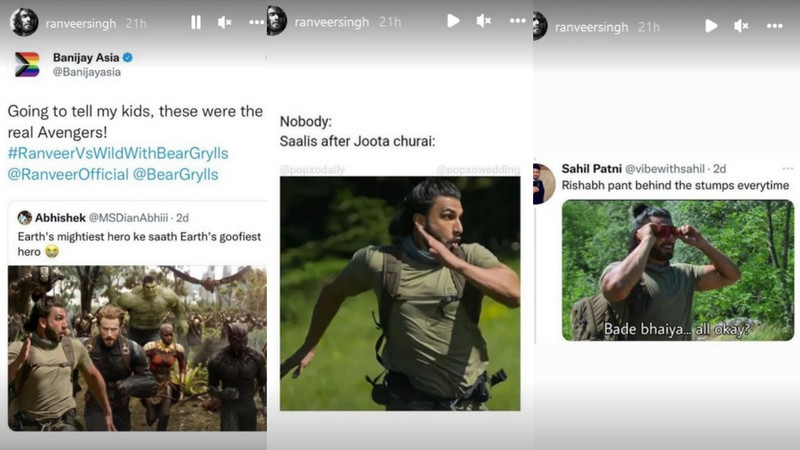
Task: Open the @RanveerOfficial mention
Action: pyautogui.click(x=68, y=174)
